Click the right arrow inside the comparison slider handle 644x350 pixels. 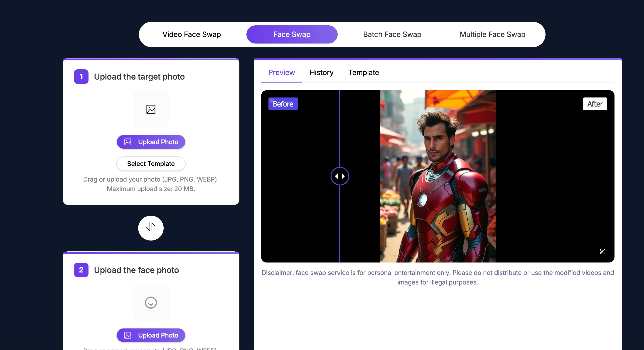pos(344,176)
